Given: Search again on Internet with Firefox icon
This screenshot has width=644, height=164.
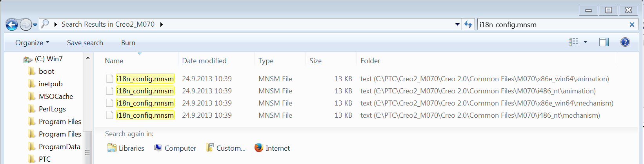Looking at the screenshot, I should (x=272, y=148).
